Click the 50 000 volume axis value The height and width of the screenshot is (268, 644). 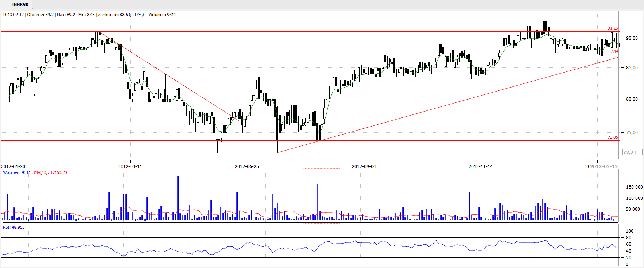point(633,209)
